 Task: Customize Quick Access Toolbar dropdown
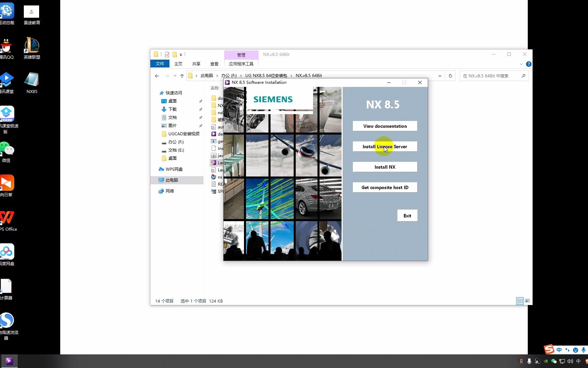click(x=181, y=55)
